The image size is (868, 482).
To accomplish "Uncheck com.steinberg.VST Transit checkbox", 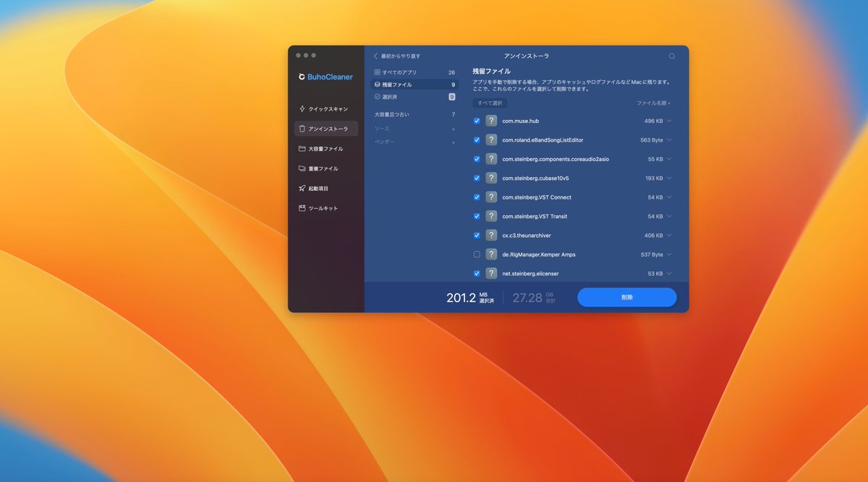I will 477,216.
